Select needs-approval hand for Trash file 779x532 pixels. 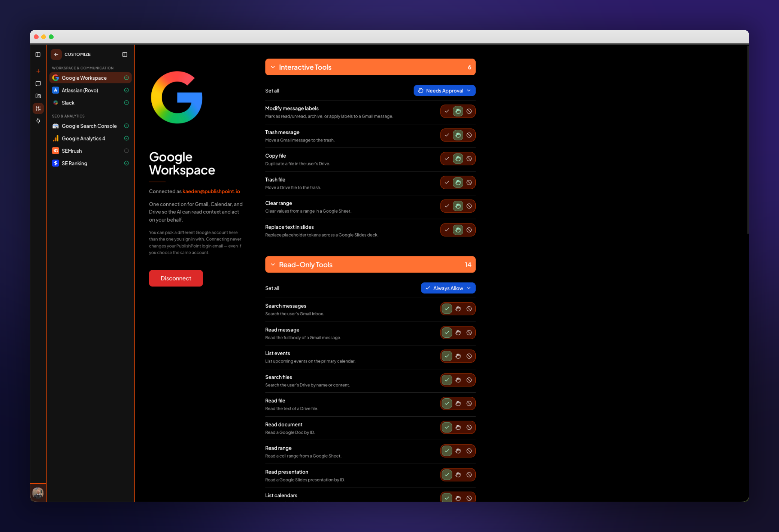click(458, 183)
